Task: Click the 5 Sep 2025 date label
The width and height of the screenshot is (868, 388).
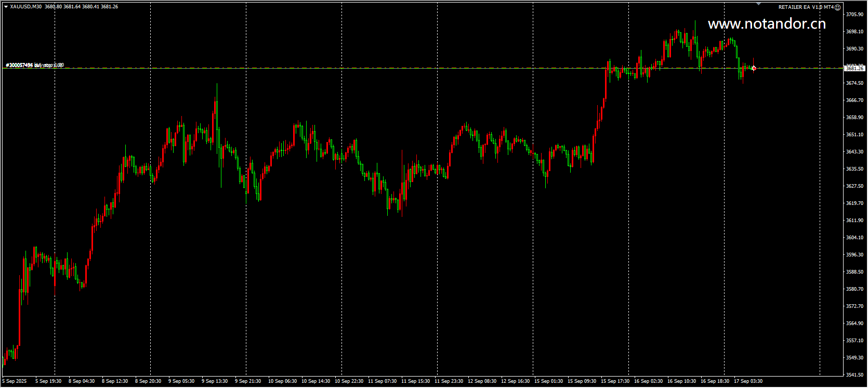Action: tap(15, 381)
